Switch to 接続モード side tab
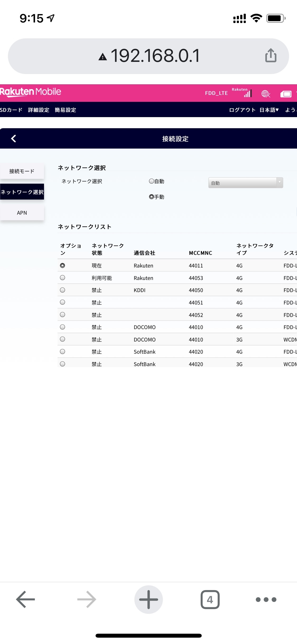Image resolution: width=297 pixels, height=644 pixels. click(22, 171)
